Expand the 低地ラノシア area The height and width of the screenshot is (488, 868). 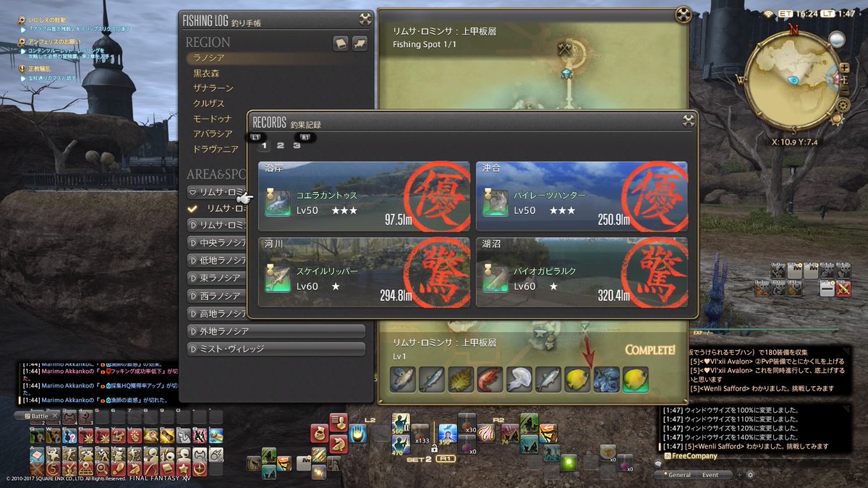217,260
